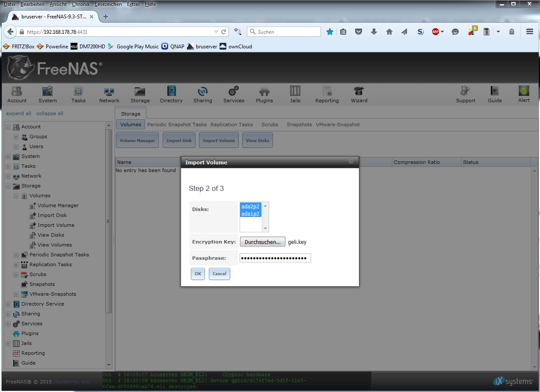
Task: Open the Plugins toolbar icon
Action: click(x=264, y=94)
